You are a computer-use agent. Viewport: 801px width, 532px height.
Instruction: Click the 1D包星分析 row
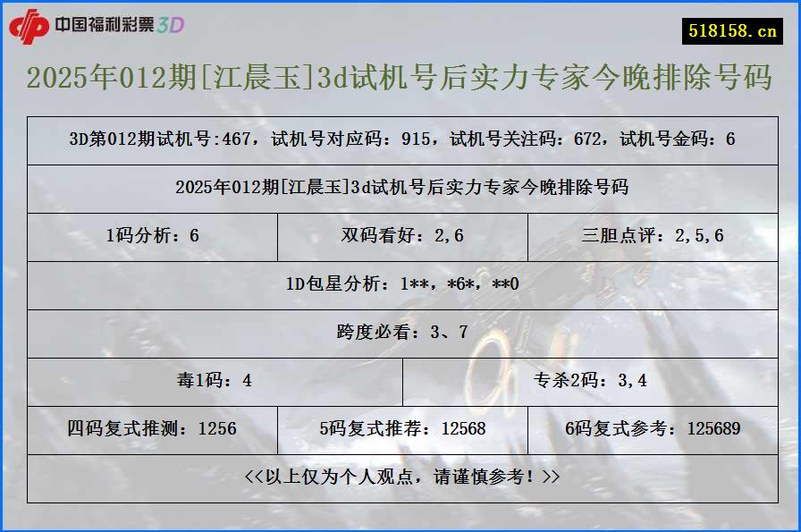coord(400,285)
